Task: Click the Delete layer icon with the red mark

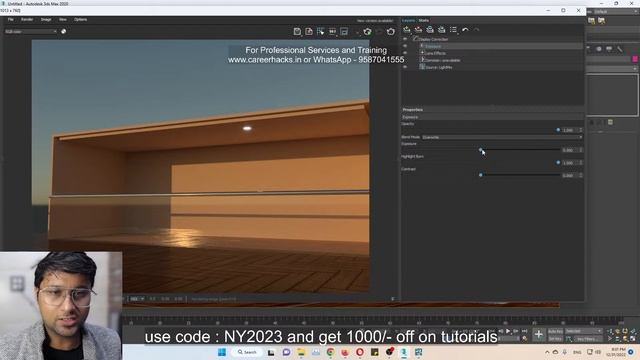Action: (418, 29)
